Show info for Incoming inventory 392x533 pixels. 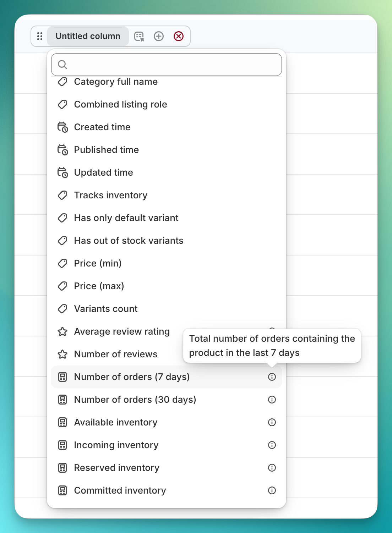pos(272,445)
